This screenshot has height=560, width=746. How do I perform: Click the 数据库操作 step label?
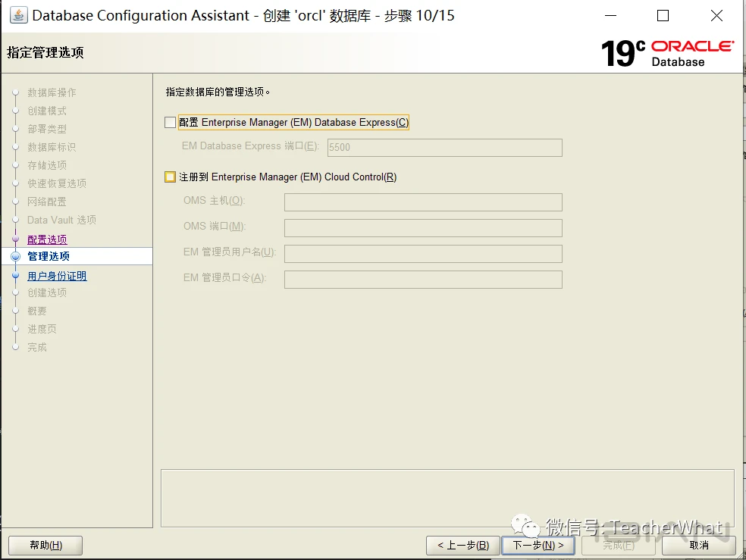click(52, 92)
